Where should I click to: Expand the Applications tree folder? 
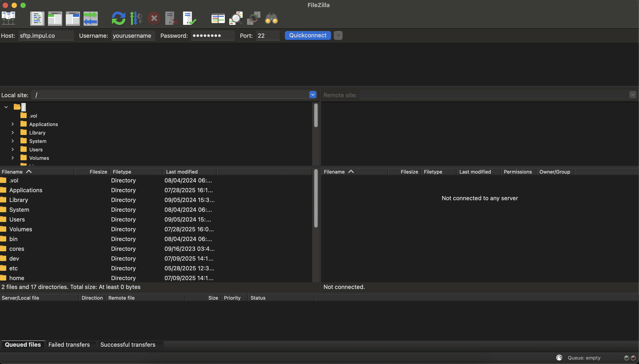[x=12, y=124]
